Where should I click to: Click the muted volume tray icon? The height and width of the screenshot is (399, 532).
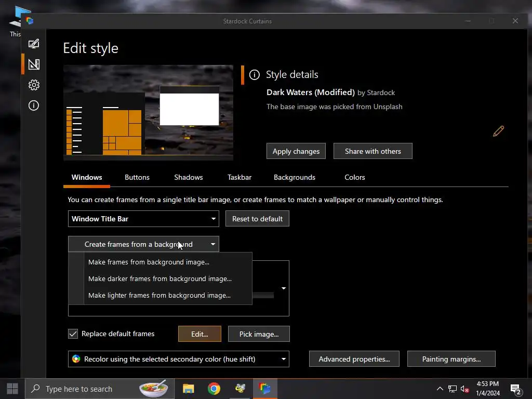[465, 389]
